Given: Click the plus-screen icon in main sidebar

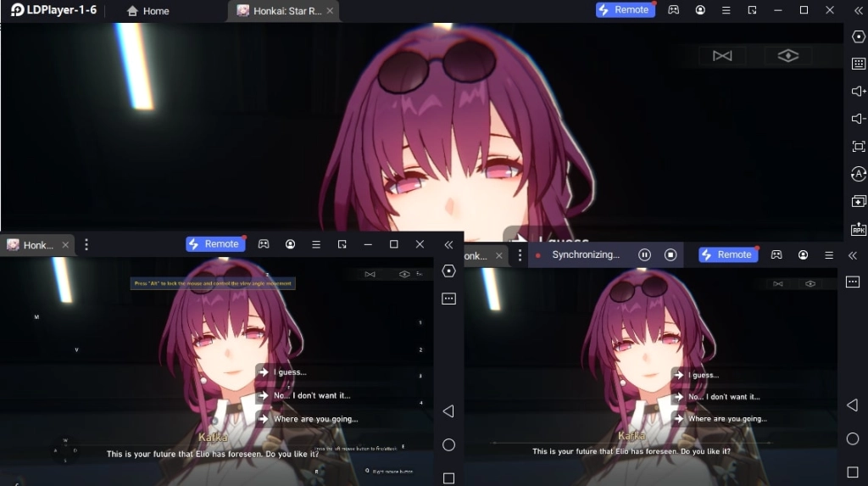Looking at the screenshot, I should tap(858, 202).
